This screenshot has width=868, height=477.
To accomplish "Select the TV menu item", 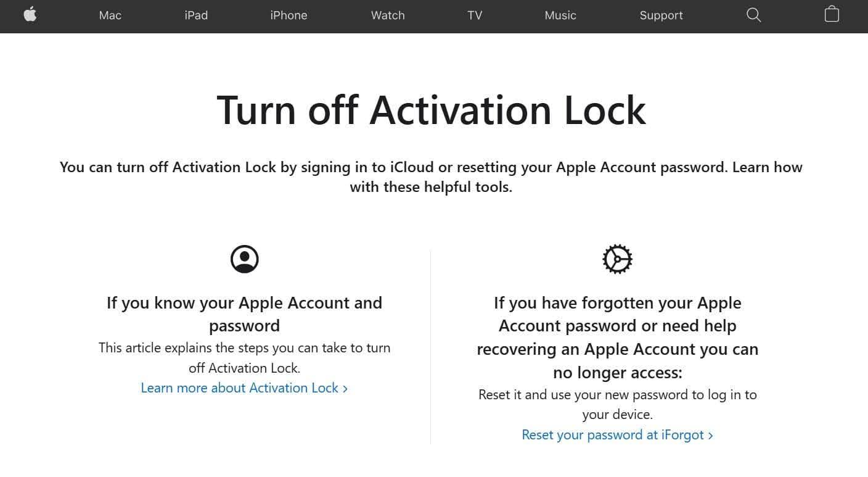I will click(x=474, y=15).
